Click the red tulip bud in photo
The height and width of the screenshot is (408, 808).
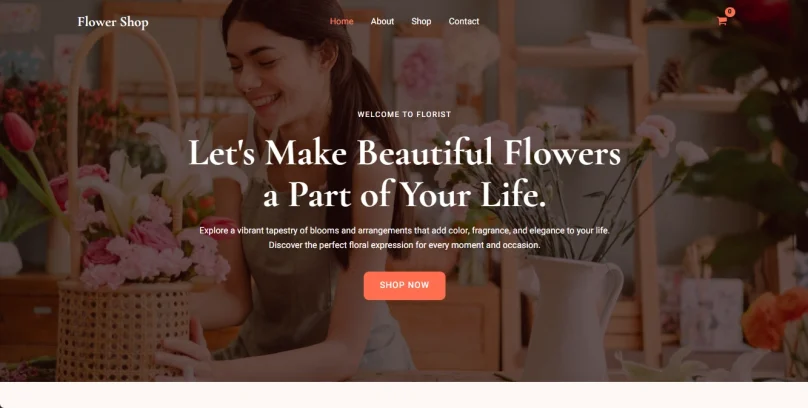[x=19, y=132]
